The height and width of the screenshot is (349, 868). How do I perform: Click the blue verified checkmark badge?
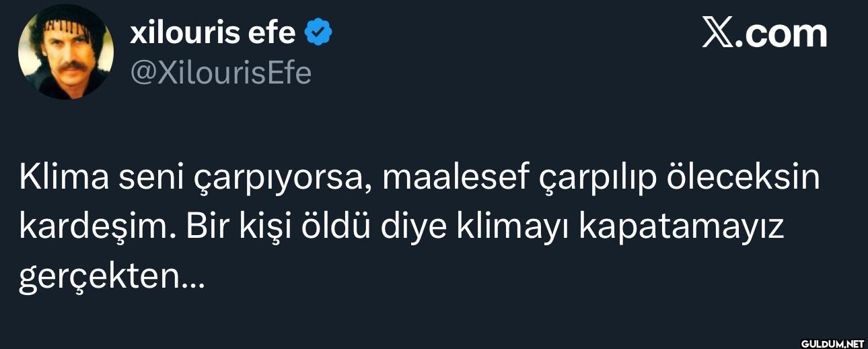tap(319, 32)
